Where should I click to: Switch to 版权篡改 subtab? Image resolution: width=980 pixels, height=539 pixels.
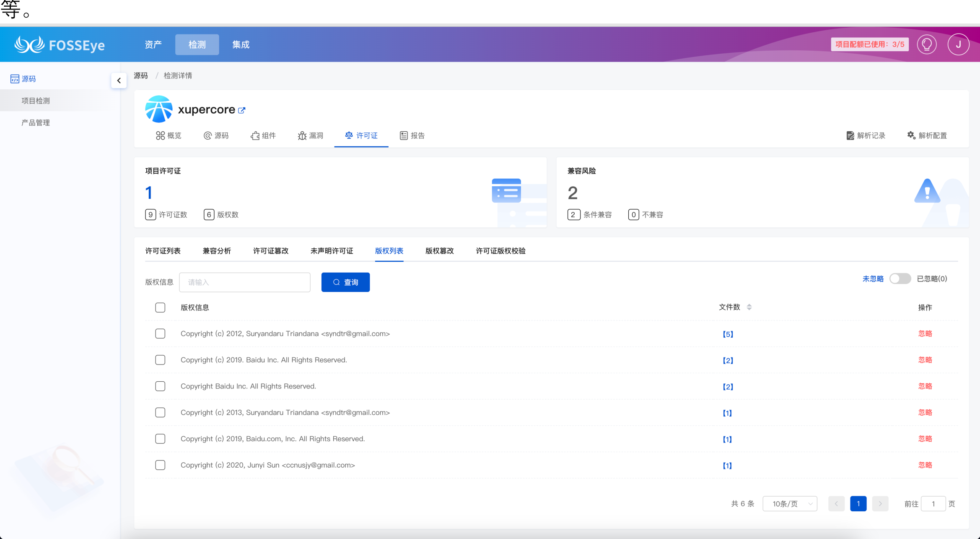coord(440,251)
